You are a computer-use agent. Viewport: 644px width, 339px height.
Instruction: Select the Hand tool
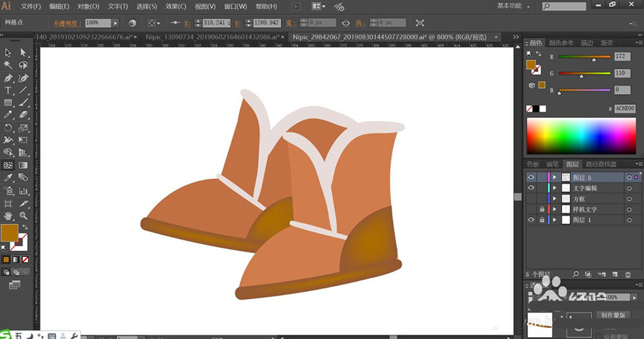[8, 215]
